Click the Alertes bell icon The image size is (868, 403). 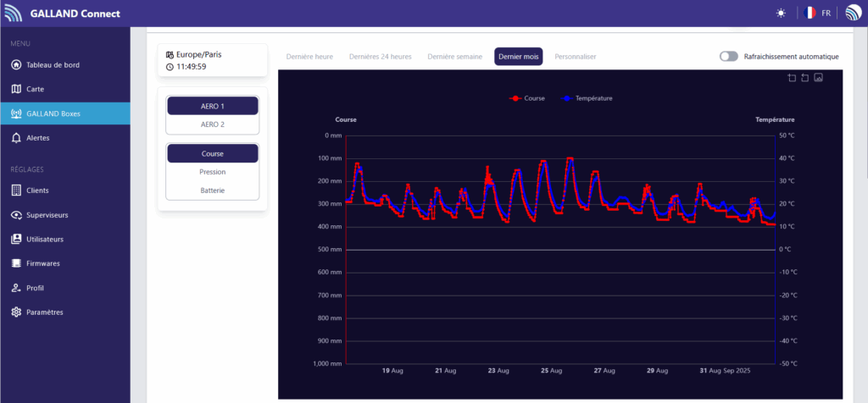click(16, 138)
